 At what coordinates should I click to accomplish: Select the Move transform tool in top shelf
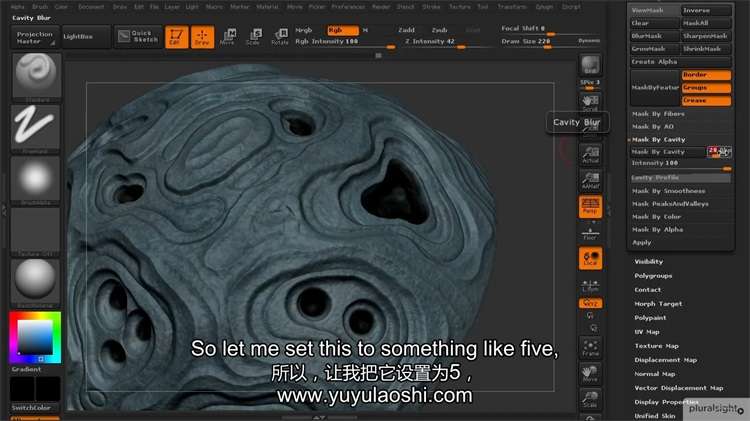pyautogui.click(x=228, y=37)
